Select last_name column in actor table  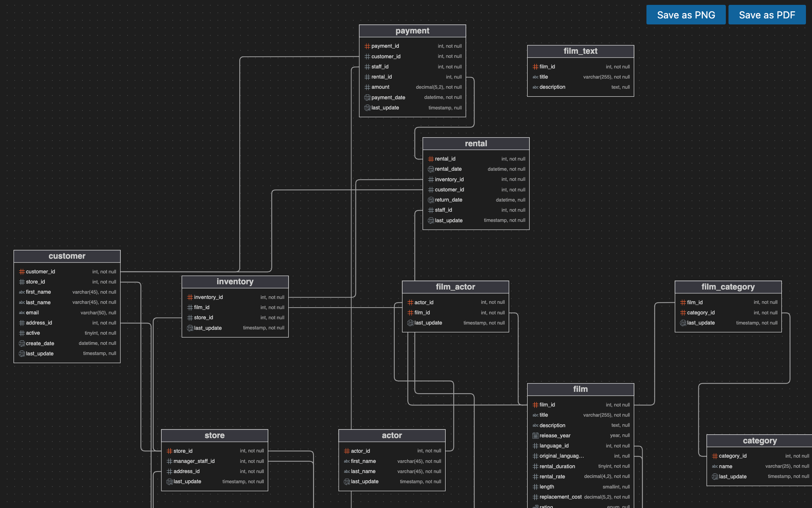(x=392, y=472)
